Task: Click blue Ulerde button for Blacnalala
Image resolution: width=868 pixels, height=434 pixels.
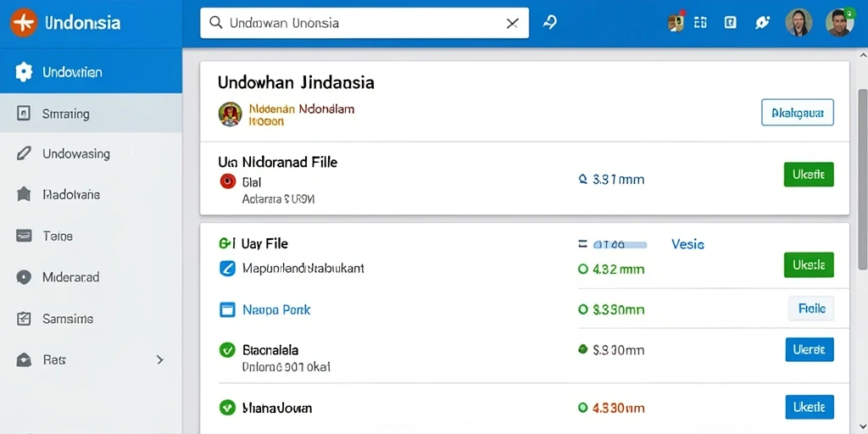Action: tap(810, 349)
